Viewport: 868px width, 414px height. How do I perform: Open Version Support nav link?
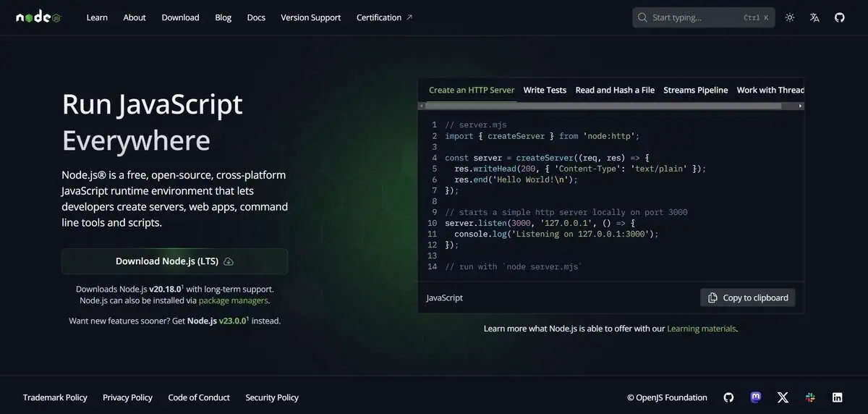[311, 17]
